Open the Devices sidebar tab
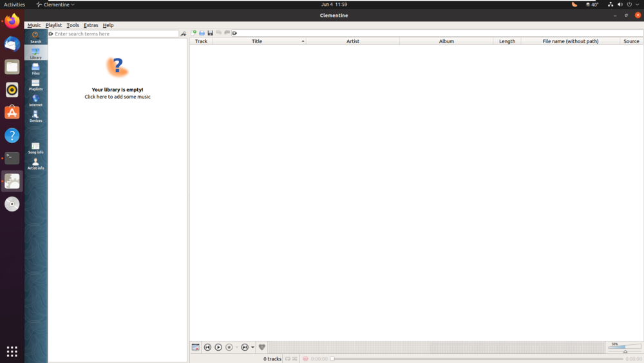This screenshot has width=644, height=363. tap(35, 116)
